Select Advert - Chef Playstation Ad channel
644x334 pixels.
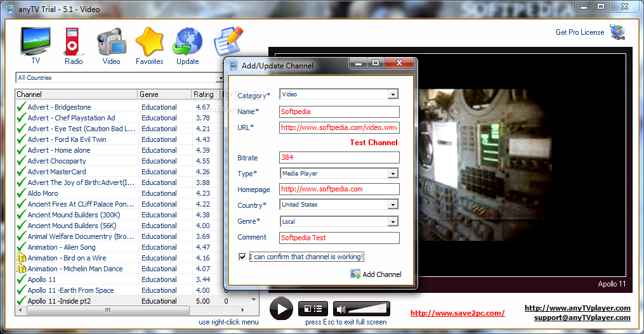click(x=72, y=118)
